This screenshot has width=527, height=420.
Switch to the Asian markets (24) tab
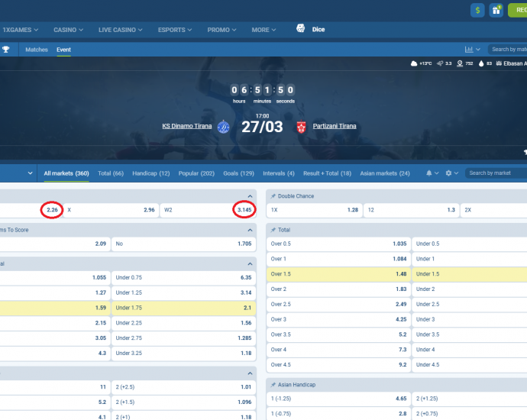click(x=385, y=173)
